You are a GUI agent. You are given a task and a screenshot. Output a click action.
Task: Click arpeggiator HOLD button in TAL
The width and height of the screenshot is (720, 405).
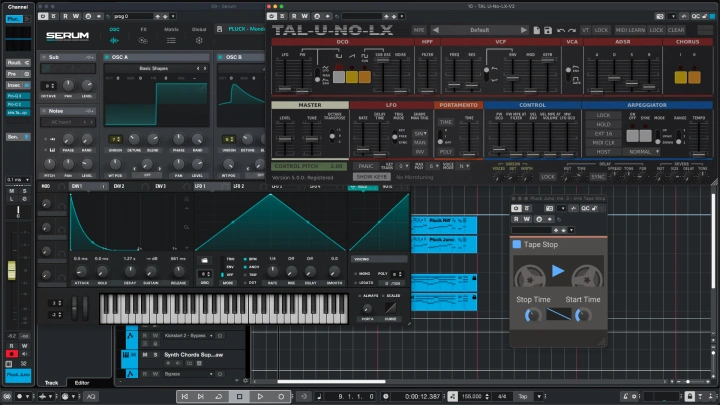pos(603,124)
